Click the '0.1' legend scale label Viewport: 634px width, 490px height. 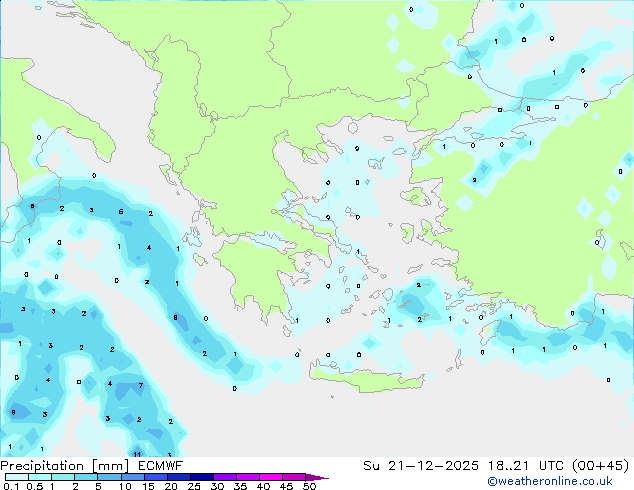tap(11, 486)
